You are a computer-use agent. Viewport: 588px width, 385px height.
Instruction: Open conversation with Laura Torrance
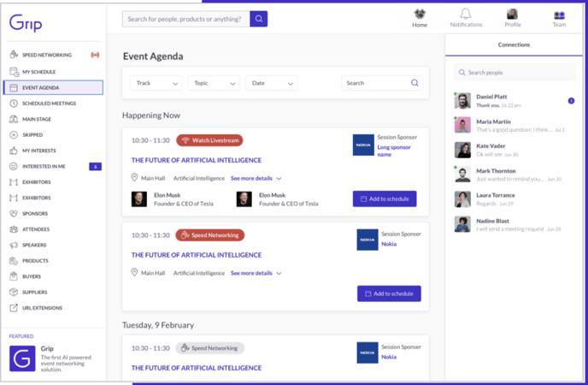coord(514,199)
